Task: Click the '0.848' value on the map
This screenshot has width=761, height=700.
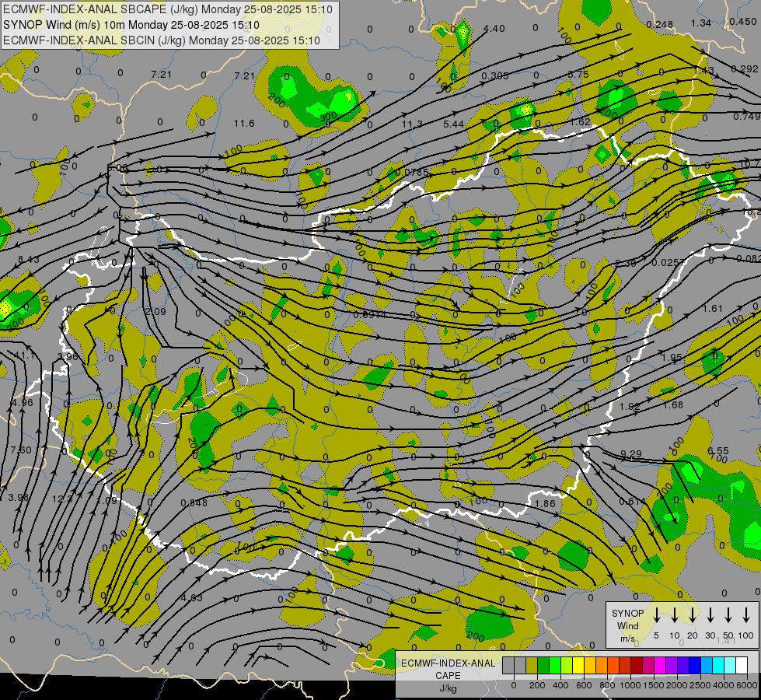Action: coord(194,502)
